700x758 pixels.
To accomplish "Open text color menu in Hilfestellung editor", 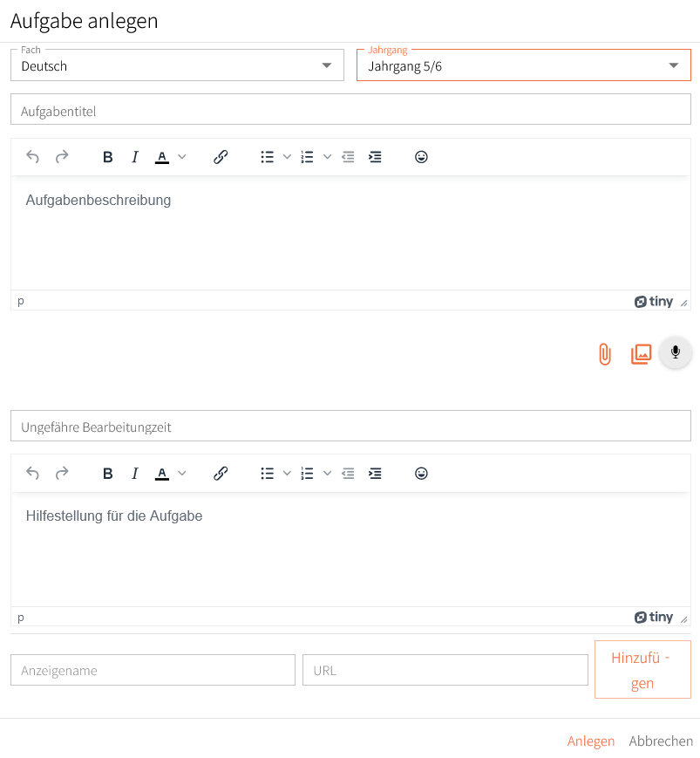I will tap(182, 474).
